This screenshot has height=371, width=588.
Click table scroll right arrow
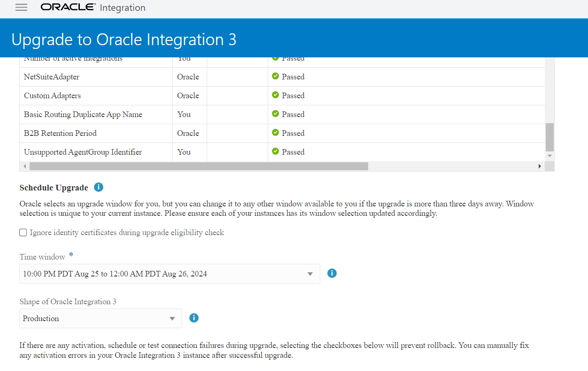tap(540, 166)
